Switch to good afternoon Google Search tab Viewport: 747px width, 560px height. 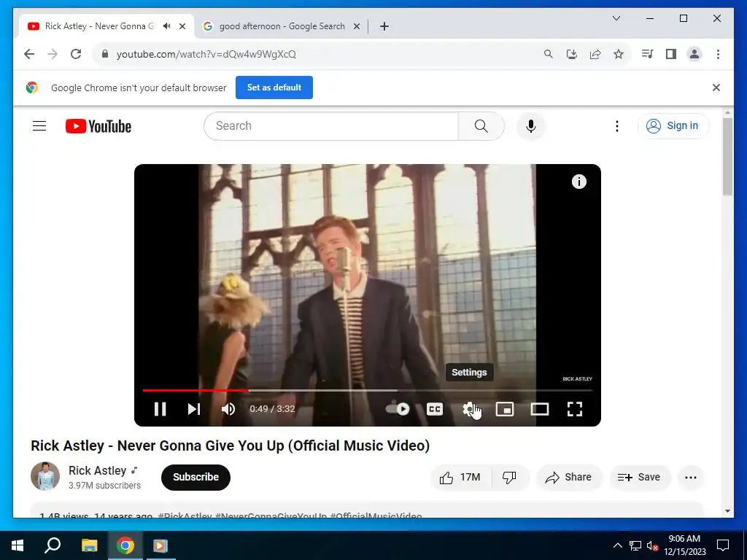[x=281, y=26]
